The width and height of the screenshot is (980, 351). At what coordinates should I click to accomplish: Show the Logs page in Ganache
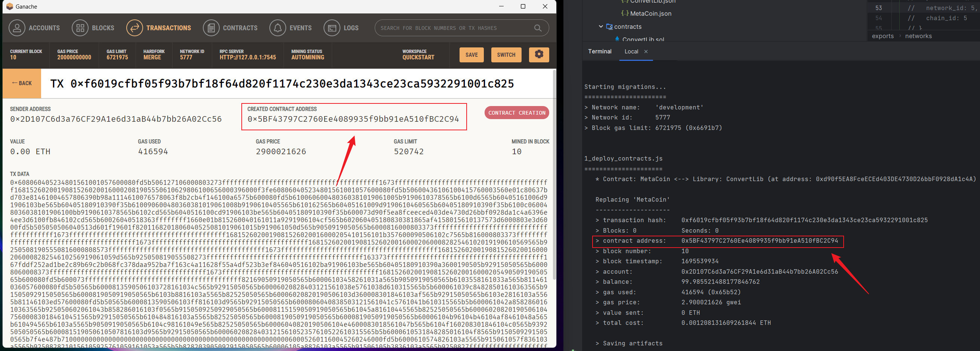[341, 28]
